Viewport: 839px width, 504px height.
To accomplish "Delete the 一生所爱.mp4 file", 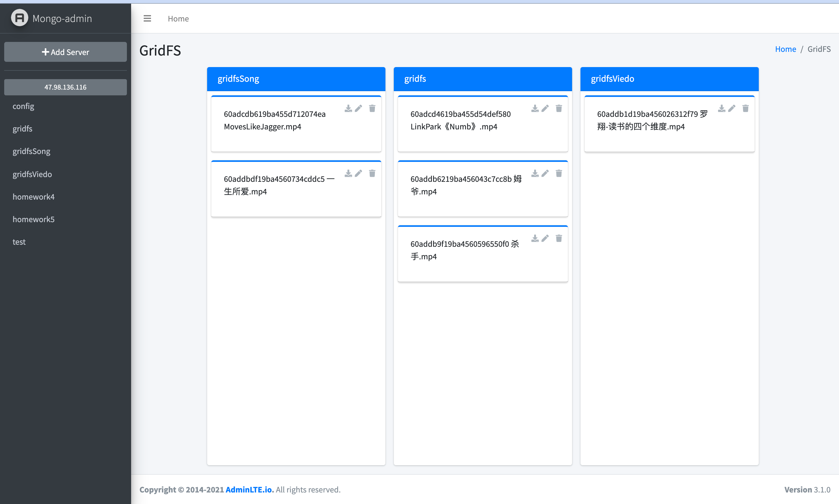I will point(372,174).
